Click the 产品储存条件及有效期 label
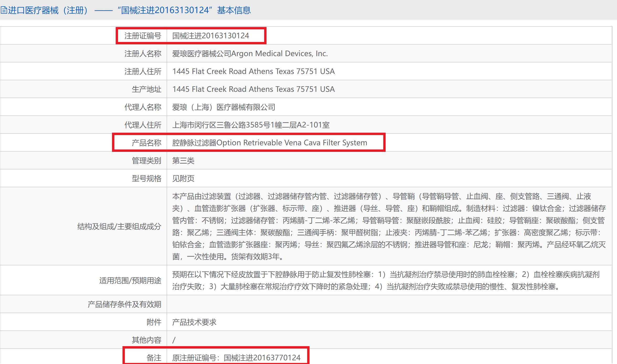Viewport: 617px width, 364px height. point(124,304)
